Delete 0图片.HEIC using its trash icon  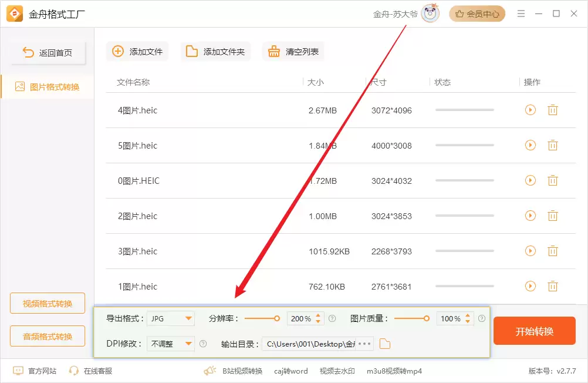point(553,180)
